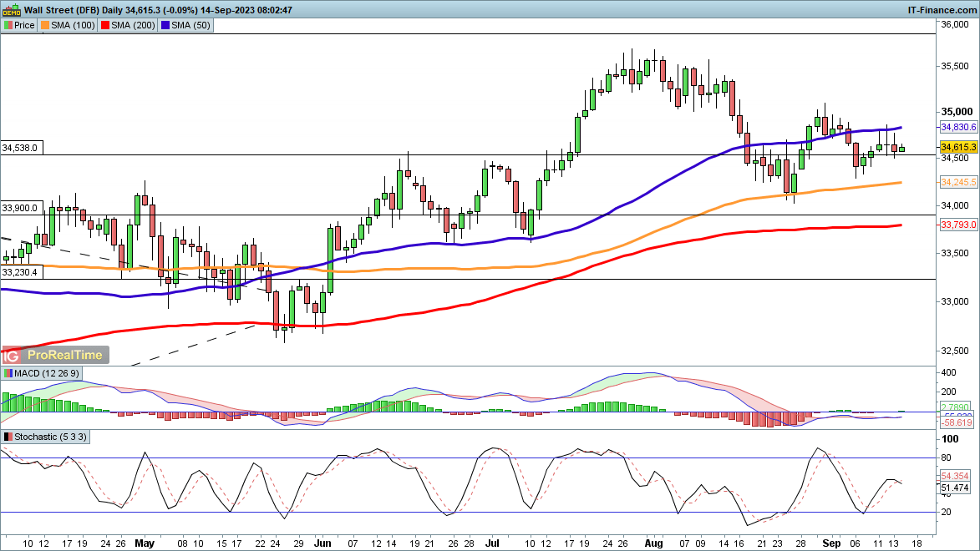
Task: Click the 34,830.6 SMA 50 value label
Action: click(958, 127)
